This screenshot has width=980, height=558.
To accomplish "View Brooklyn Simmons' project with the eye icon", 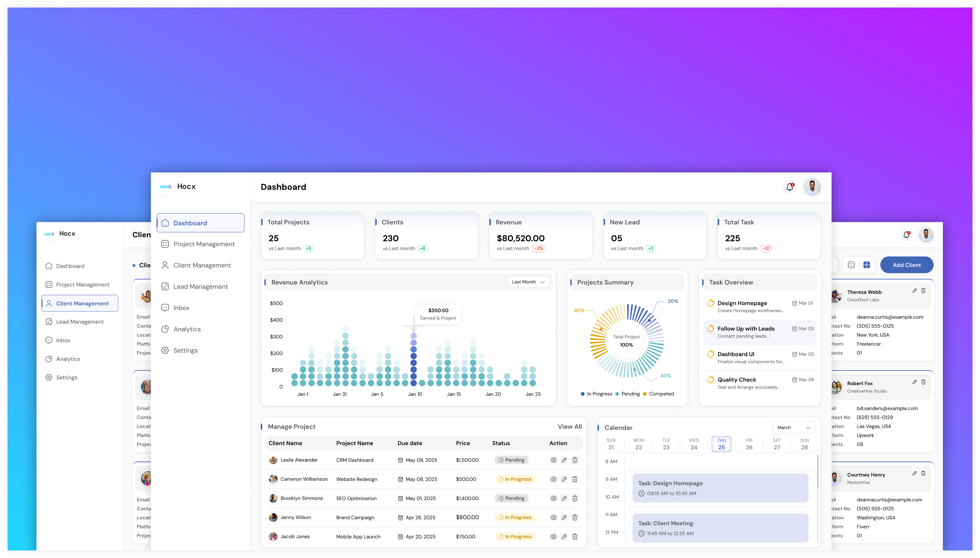I will pos(553,498).
